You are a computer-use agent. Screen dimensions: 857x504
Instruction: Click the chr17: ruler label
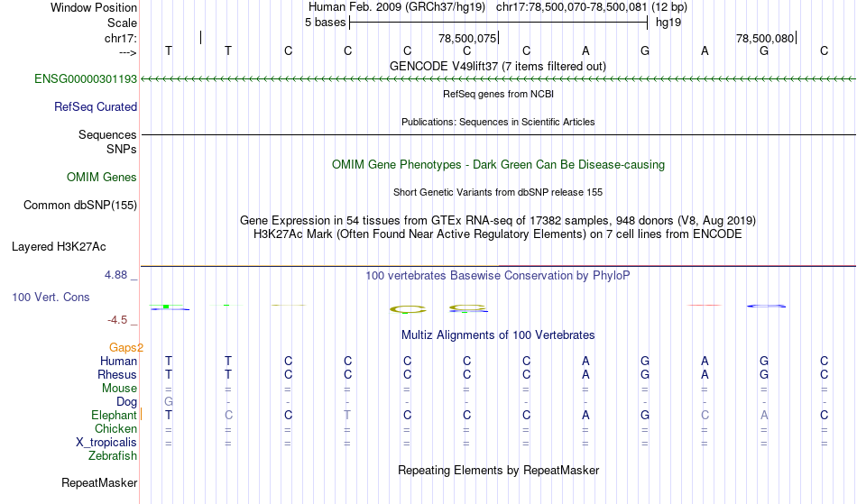coord(120,38)
